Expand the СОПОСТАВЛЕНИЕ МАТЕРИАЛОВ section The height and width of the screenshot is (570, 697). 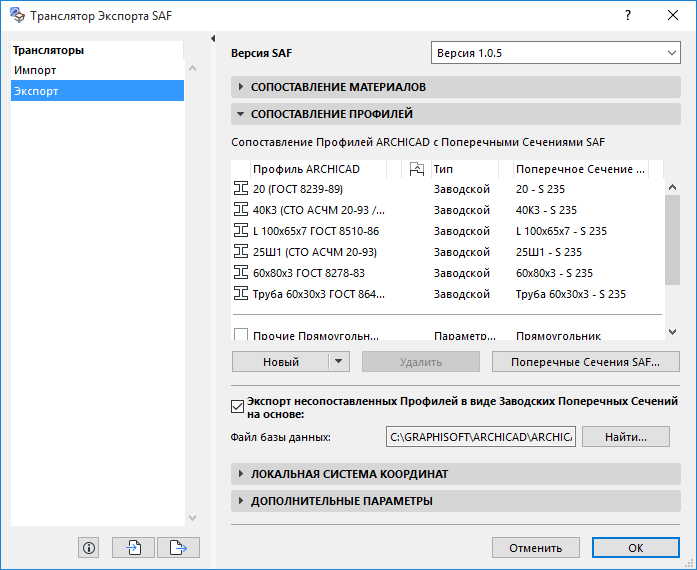240,87
